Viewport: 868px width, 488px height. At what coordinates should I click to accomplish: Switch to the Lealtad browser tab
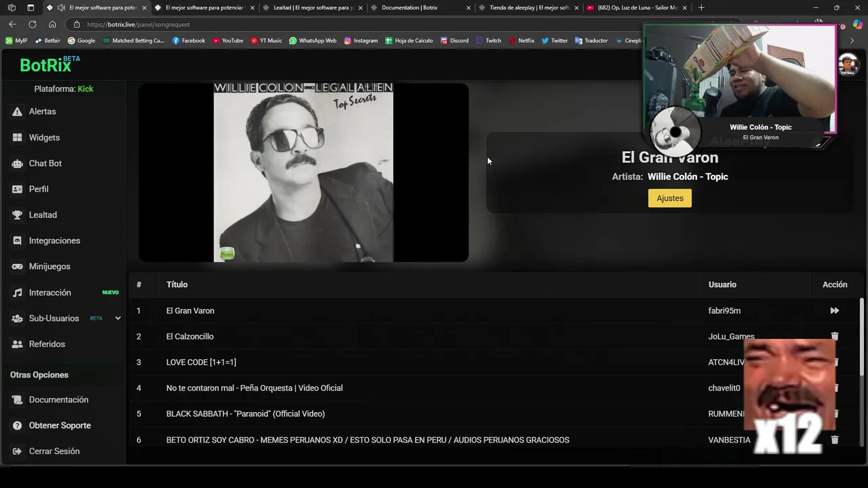pos(313,7)
